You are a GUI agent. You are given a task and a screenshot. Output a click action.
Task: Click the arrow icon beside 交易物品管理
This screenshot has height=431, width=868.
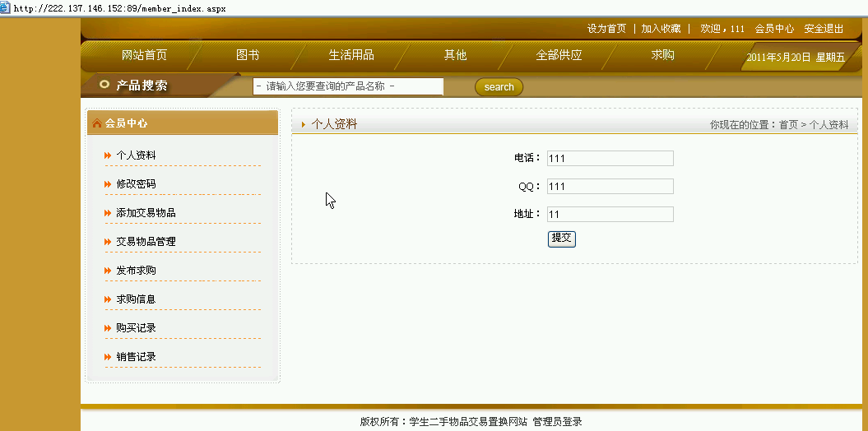pos(108,242)
